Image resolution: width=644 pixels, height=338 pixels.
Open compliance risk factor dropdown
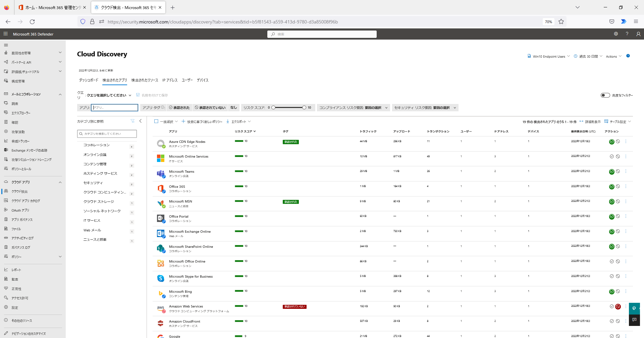pos(353,108)
